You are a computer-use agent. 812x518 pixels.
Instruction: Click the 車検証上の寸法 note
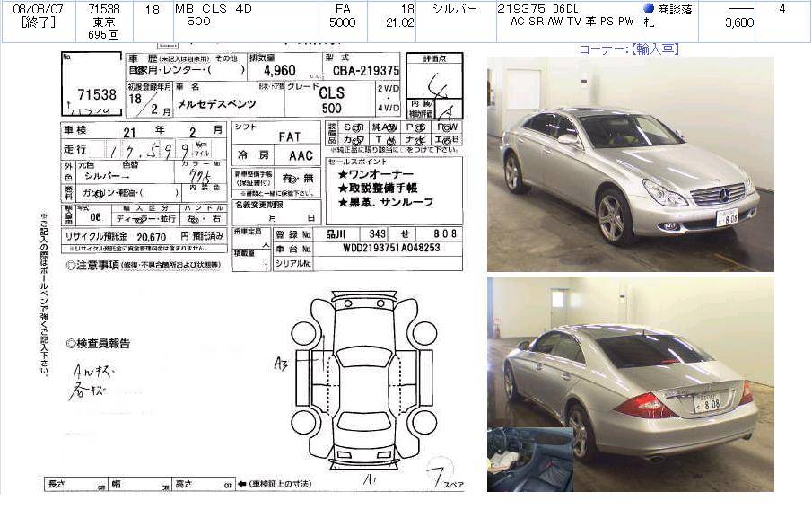[280, 484]
